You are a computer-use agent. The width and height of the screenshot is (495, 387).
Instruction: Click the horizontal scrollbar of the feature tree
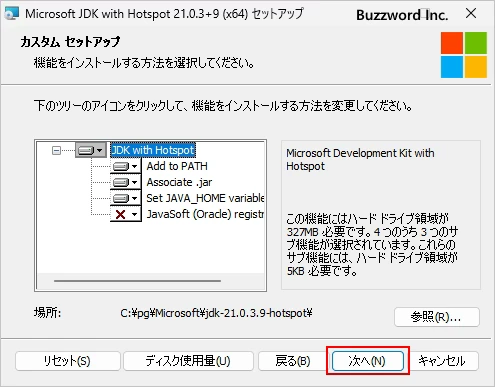point(137,281)
